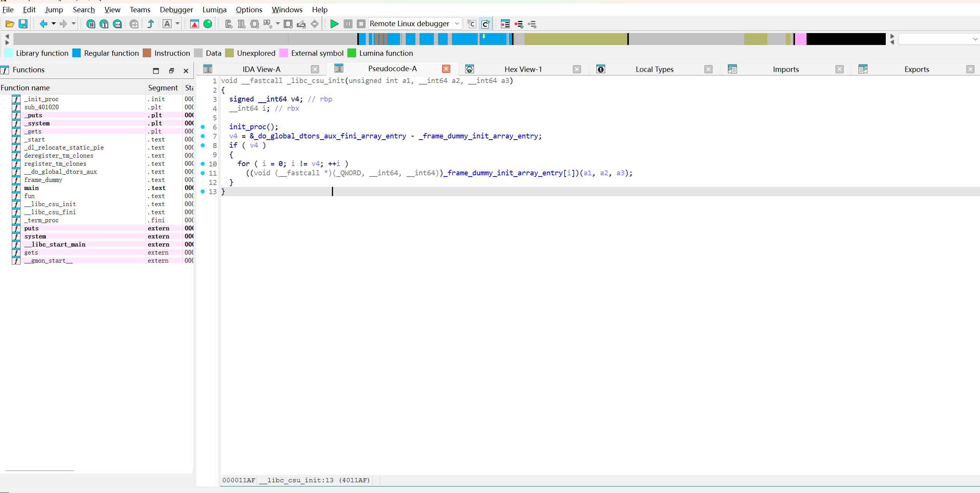Close the Pseudocode-A tab
Viewport: 980px width, 493px height.
(446, 69)
